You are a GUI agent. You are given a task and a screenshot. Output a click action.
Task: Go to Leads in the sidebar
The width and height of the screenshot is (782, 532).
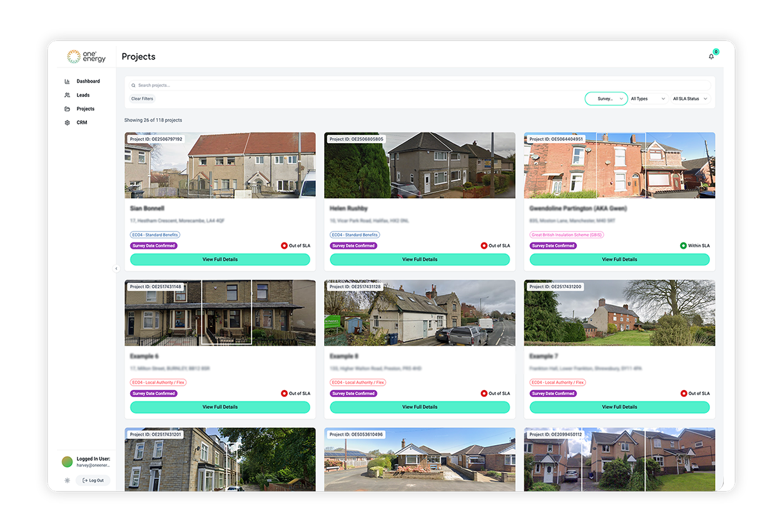pos(83,95)
